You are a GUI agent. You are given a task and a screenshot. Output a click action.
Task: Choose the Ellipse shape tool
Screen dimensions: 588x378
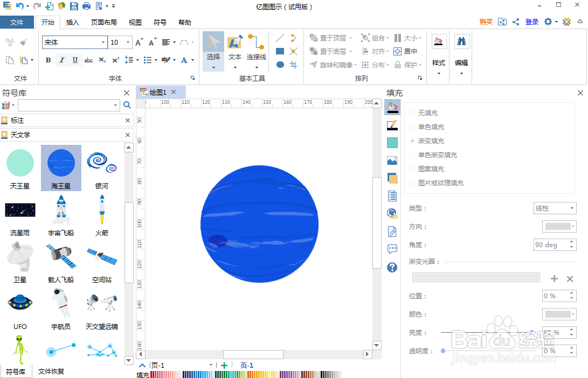pyautogui.click(x=280, y=65)
